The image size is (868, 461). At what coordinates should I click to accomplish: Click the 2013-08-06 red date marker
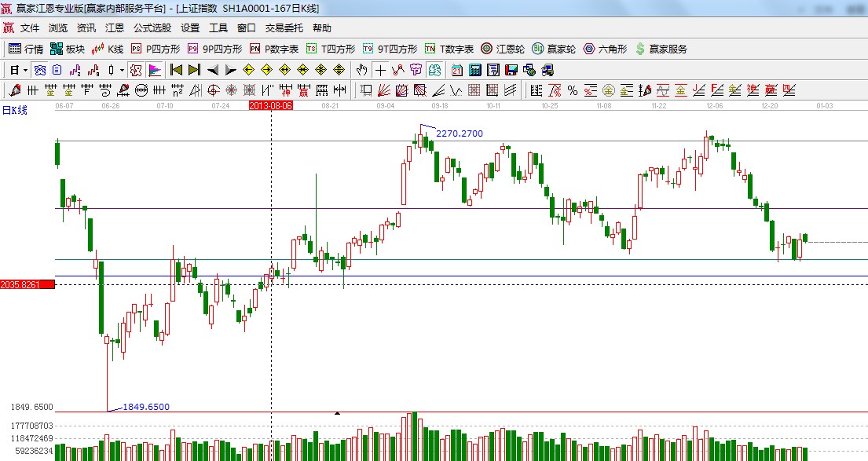click(270, 104)
